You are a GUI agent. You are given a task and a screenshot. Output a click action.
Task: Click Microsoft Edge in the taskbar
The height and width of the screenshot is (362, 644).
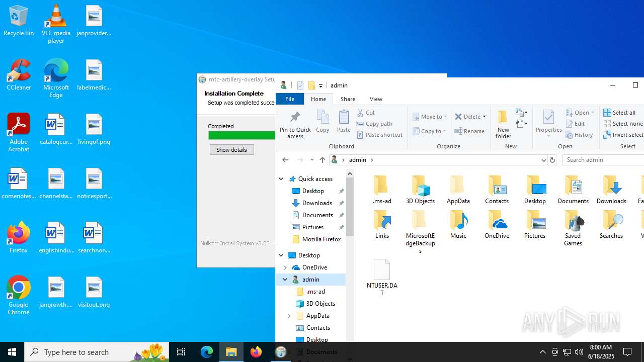click(207, 352)
